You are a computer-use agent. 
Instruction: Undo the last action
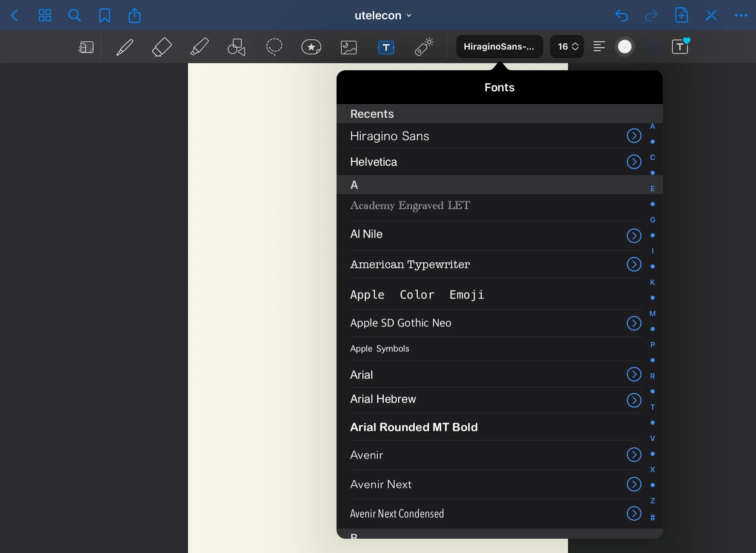pos(621,16)
